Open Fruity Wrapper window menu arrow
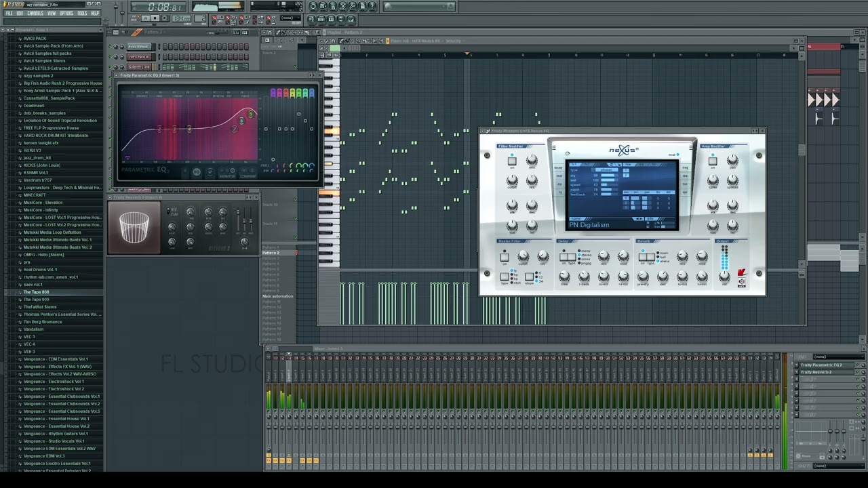 (x=482, y=131)
